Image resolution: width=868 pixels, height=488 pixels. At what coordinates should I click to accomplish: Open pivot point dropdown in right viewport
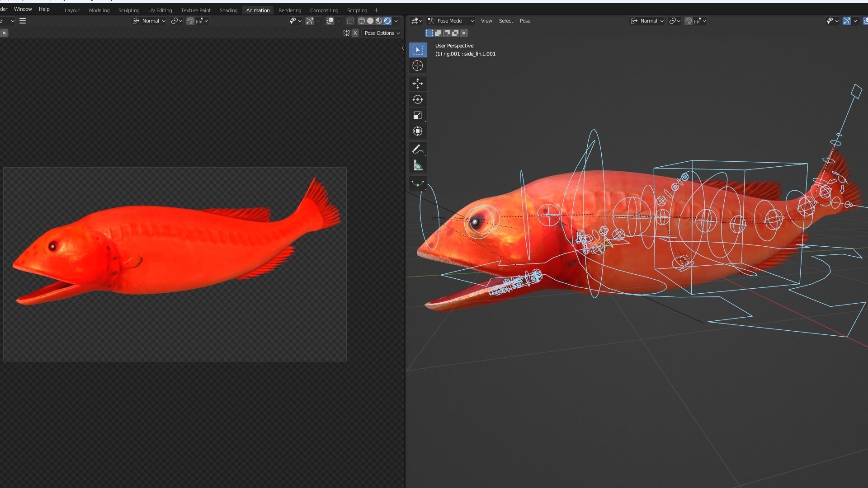pos(675,21)
